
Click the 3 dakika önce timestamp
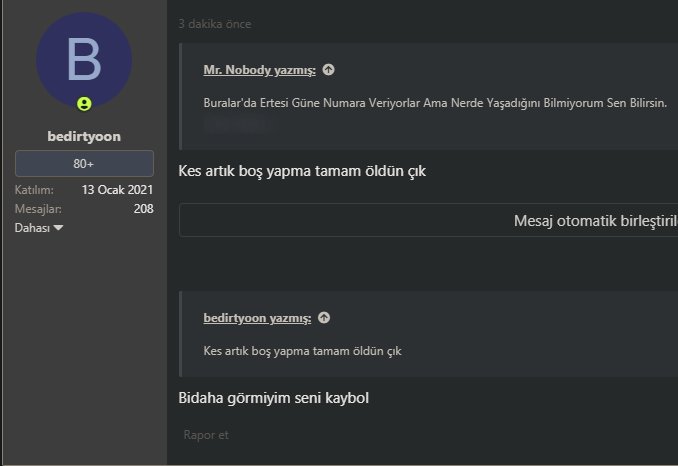pyautogui.click(x=214, y=23)
